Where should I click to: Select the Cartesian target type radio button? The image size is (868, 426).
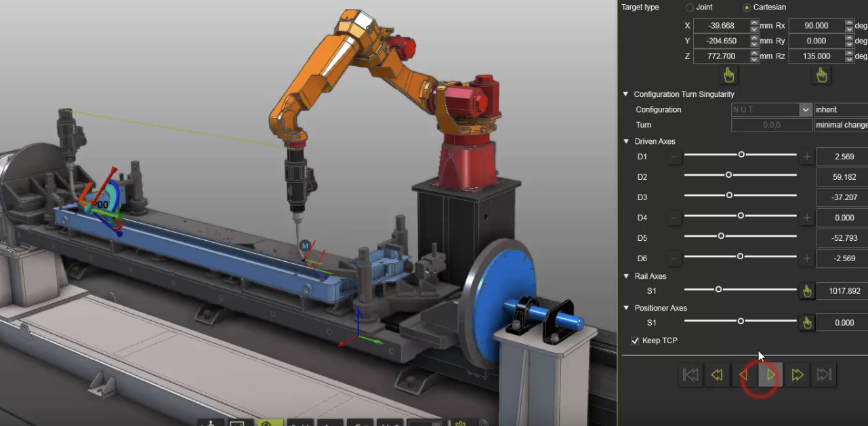tap(747, 7)
